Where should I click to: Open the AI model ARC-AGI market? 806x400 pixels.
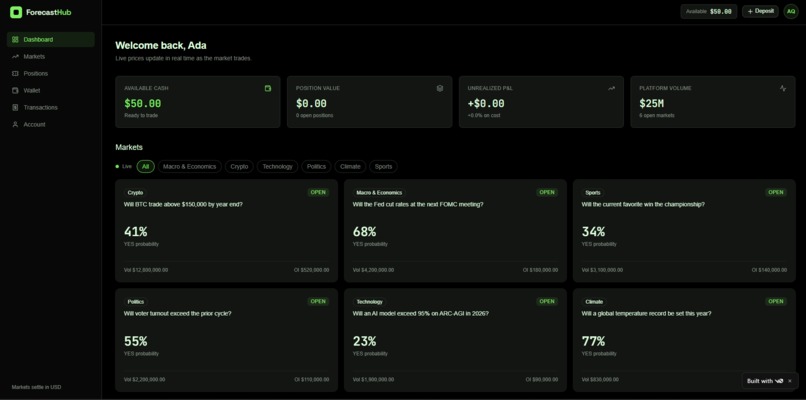pyautogui.click(x=455, y=340)
